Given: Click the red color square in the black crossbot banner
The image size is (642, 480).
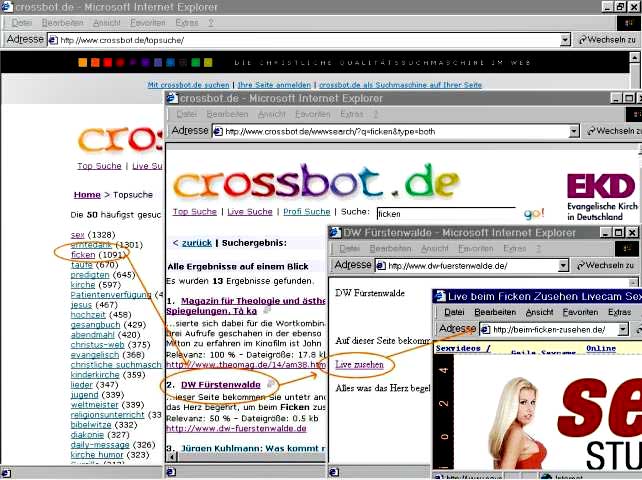Looking at the screenshot, I should click(108, 62).
